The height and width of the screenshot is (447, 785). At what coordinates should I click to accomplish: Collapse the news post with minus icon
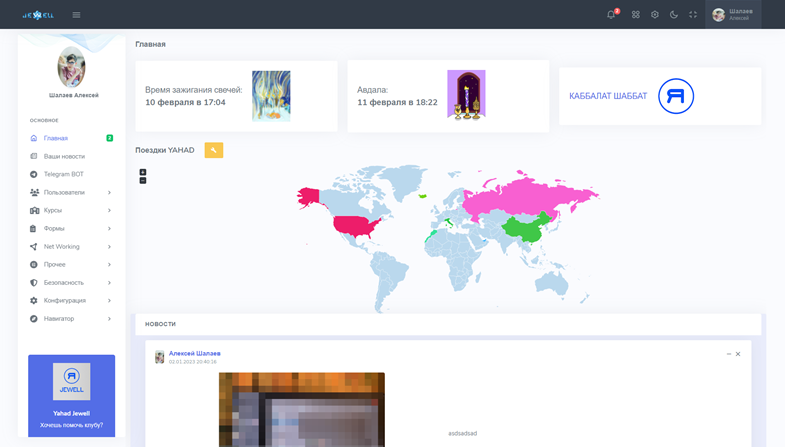(728, 354)
